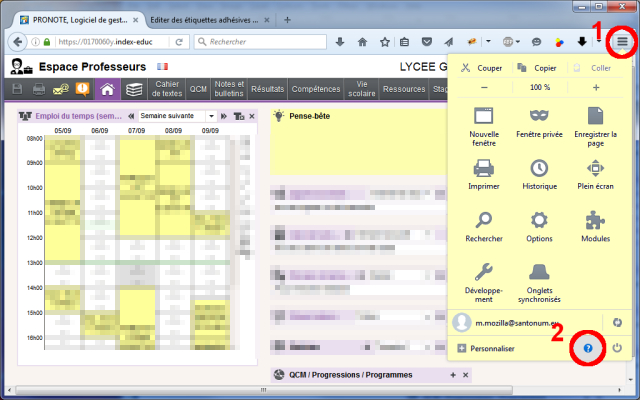Click Couper in the edit row
640x400 pixels.
coord(482,68)
